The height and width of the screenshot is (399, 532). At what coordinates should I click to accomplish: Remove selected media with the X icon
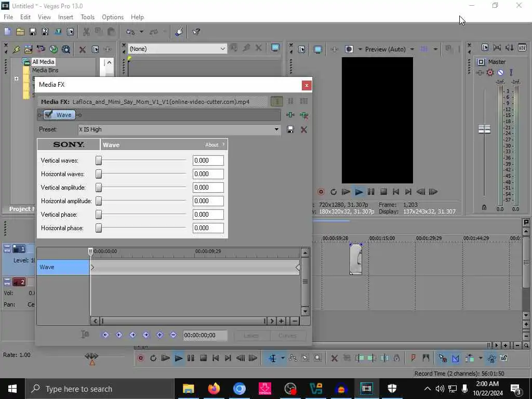click(83, 49)
